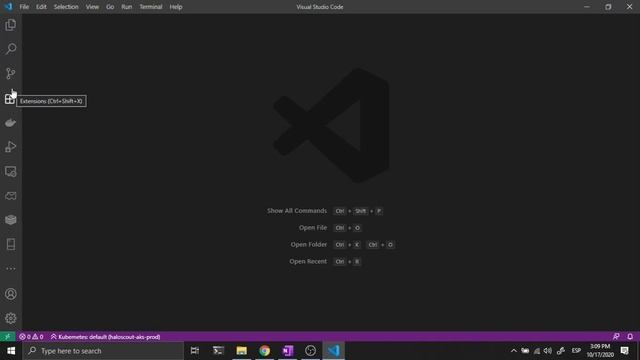Open the clock and date flyout

pyautogui.click(x=600, y=351)
